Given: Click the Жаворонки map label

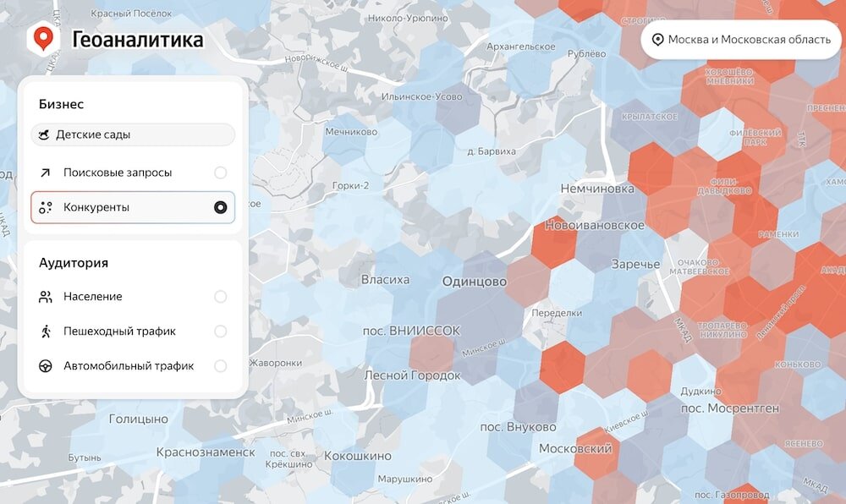Looking at the screenshot, I should click(276, 363).
